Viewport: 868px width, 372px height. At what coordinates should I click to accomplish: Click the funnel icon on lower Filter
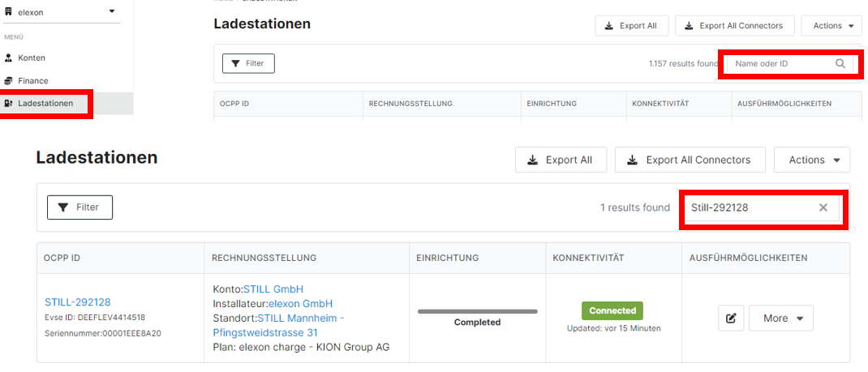[x=63, y=207]
